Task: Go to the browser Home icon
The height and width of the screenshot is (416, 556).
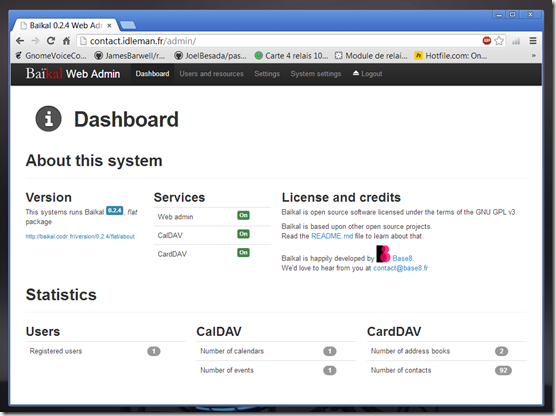Action: [66, 41]
